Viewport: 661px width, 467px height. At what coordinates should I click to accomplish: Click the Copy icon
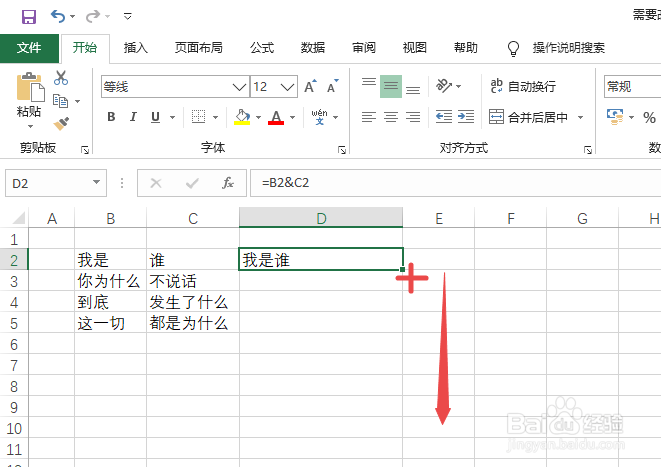[x=60, y=101]
